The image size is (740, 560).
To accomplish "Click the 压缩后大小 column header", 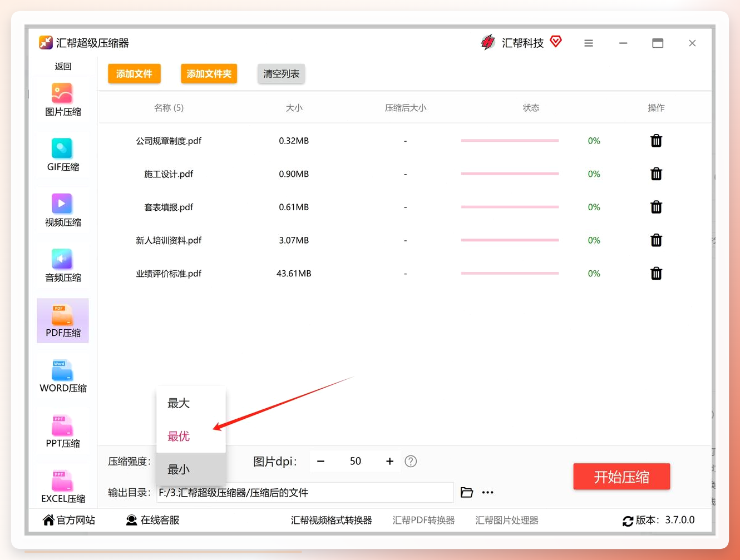I will pos(406,108).
